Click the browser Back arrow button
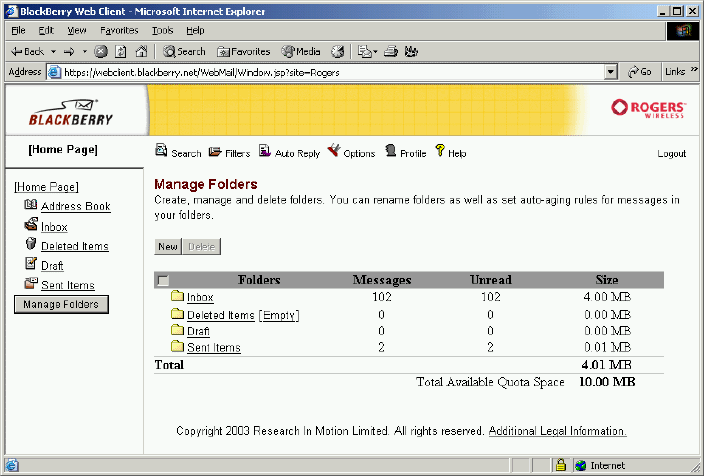This screenshot has width=704, height=476. pyautogui.click(x=27, y=52)
